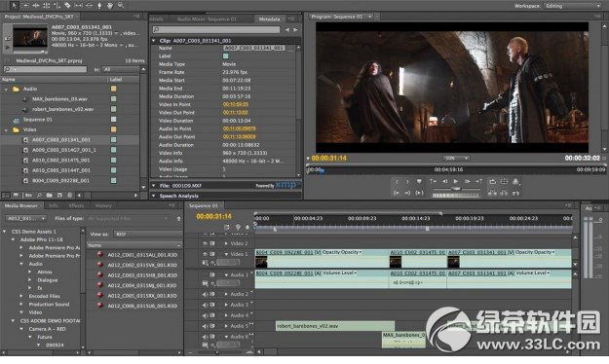Expand the Atmos folder in Media Browser
Screen dimensions: 609x364
click(x=30, y=272)
